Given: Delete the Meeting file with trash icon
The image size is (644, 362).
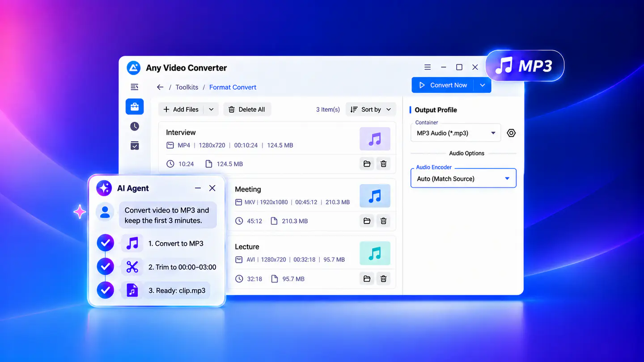Looking at the screenshot, I should tap(383, 221).
